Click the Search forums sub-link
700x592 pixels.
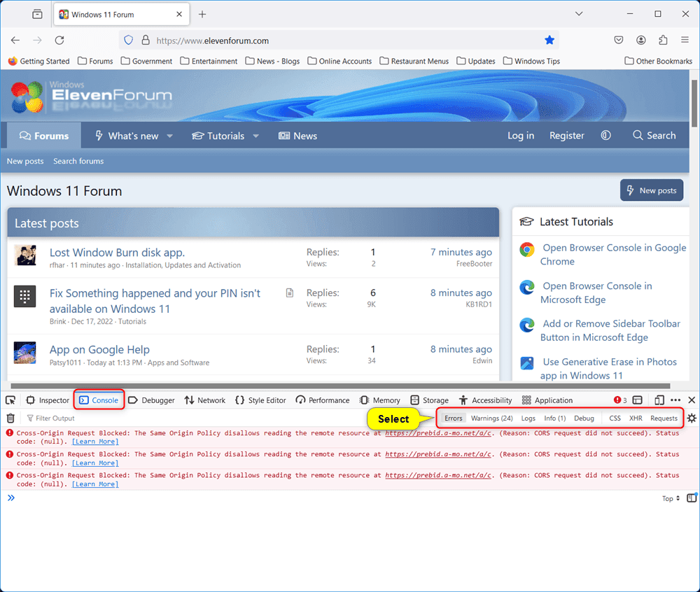point(78,161)
